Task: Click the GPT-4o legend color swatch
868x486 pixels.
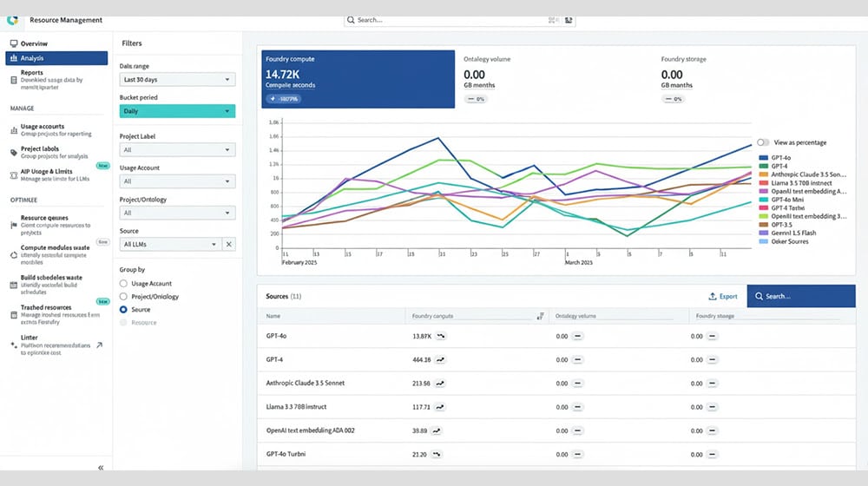Action: point(763,159)
